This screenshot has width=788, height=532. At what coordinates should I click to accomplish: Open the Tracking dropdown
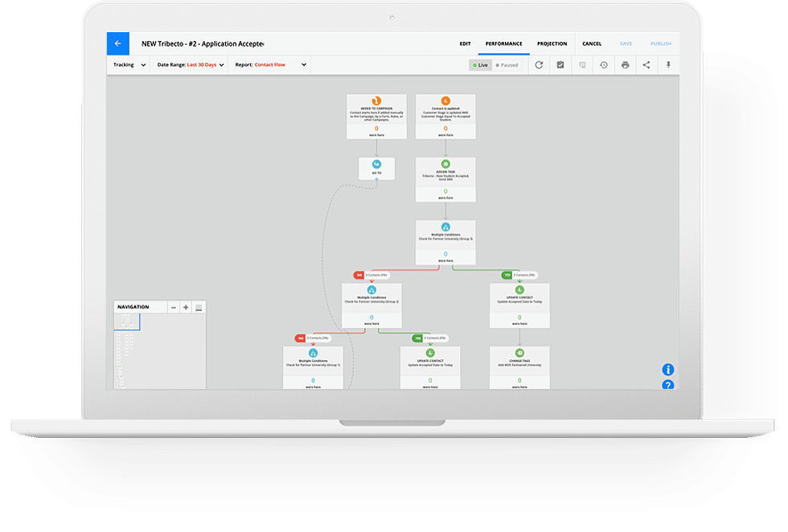[129, 65]
